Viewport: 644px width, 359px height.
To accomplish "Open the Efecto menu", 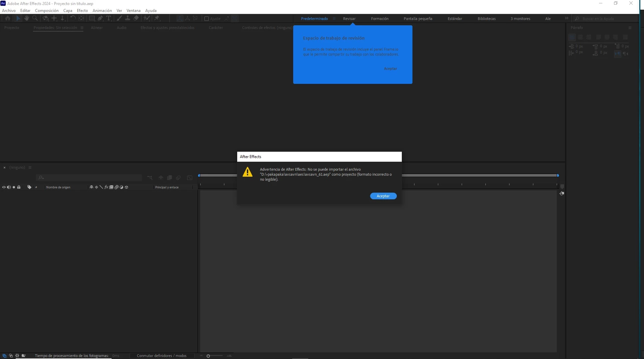I will (x=82, y=11).
